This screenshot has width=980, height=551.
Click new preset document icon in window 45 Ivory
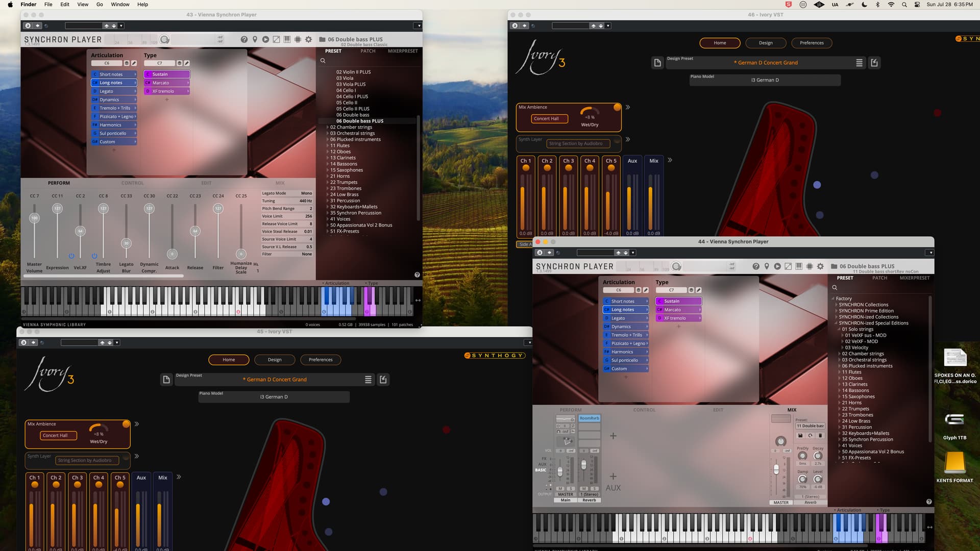pyautogui.click(x=166, y=380)
